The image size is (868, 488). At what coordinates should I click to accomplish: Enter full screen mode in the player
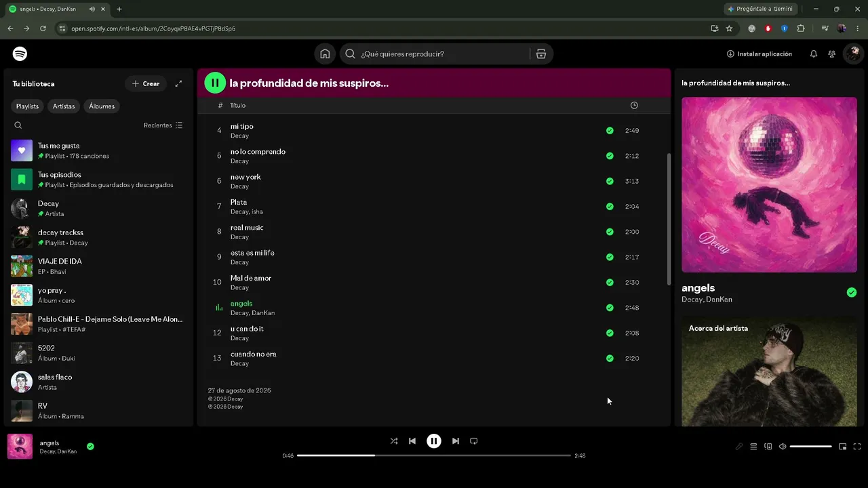(857, 447)
